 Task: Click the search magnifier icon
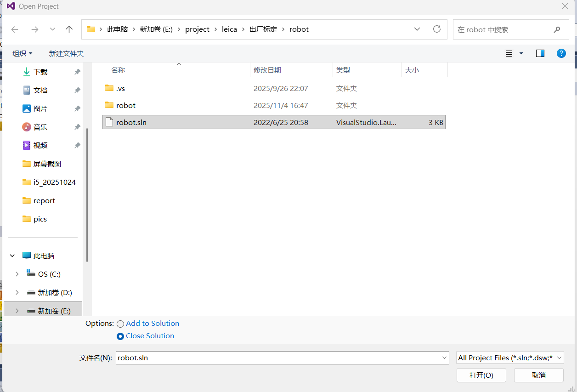coord(557,29)
